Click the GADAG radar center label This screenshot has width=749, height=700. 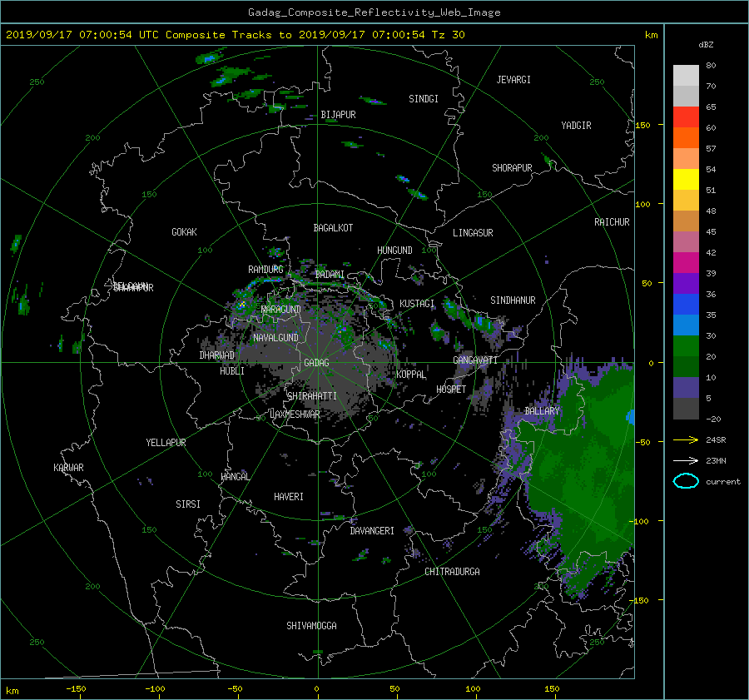pyautogui.click(x=316, y=363)
